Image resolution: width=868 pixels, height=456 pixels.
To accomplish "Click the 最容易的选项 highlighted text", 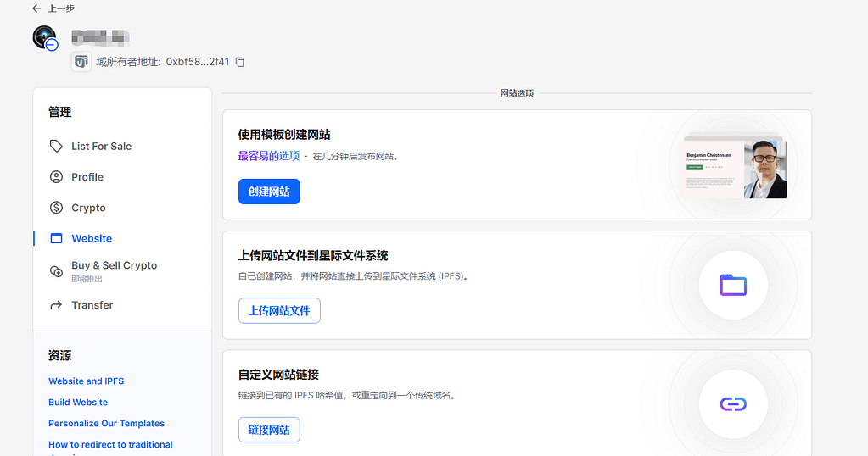I will [268, 156].
